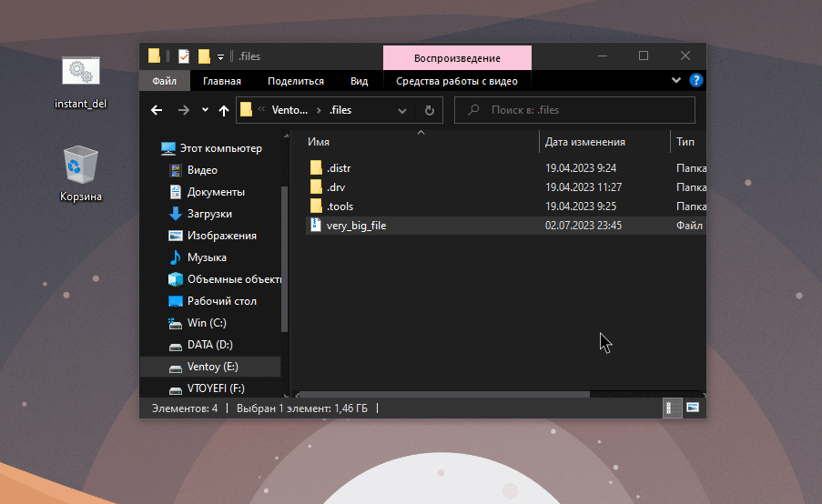Screen dimensions: 822x504
Task: Open the quick access toolbar customize arrow
Action: pyautogui.click(x=220, y=56)
